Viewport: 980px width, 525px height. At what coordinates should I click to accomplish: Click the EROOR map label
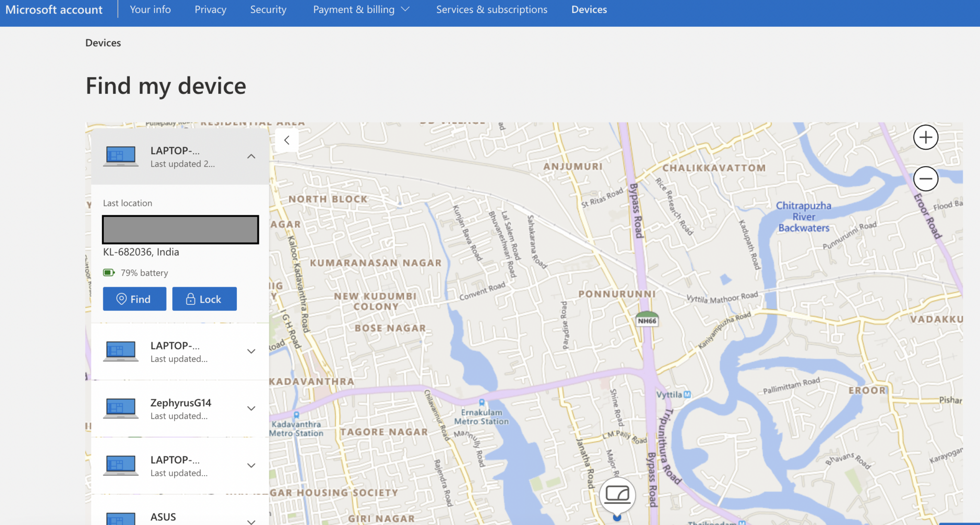coord(867,391)
